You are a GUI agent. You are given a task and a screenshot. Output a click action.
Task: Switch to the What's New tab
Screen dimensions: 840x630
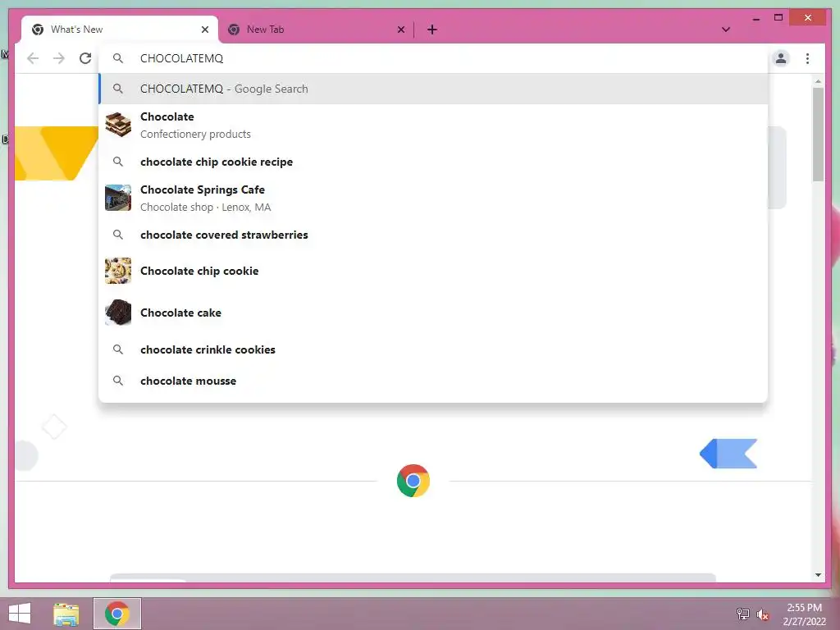(x=120, y=30)
